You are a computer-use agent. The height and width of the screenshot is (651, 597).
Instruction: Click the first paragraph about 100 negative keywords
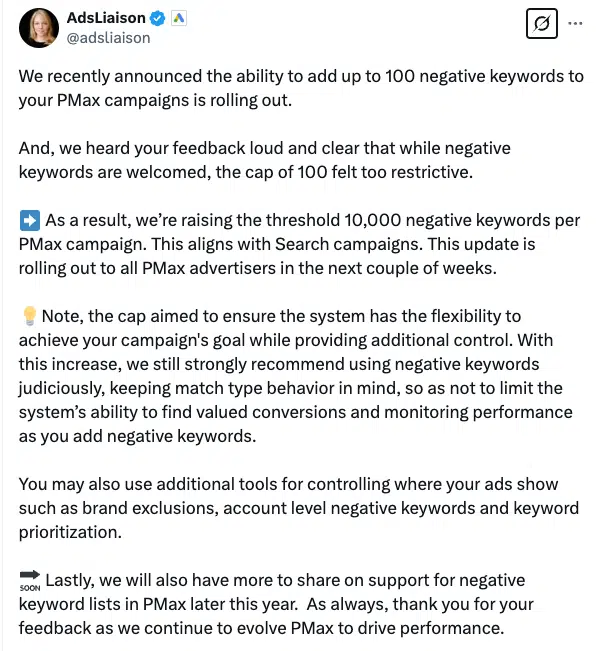(x=301, y=88)
